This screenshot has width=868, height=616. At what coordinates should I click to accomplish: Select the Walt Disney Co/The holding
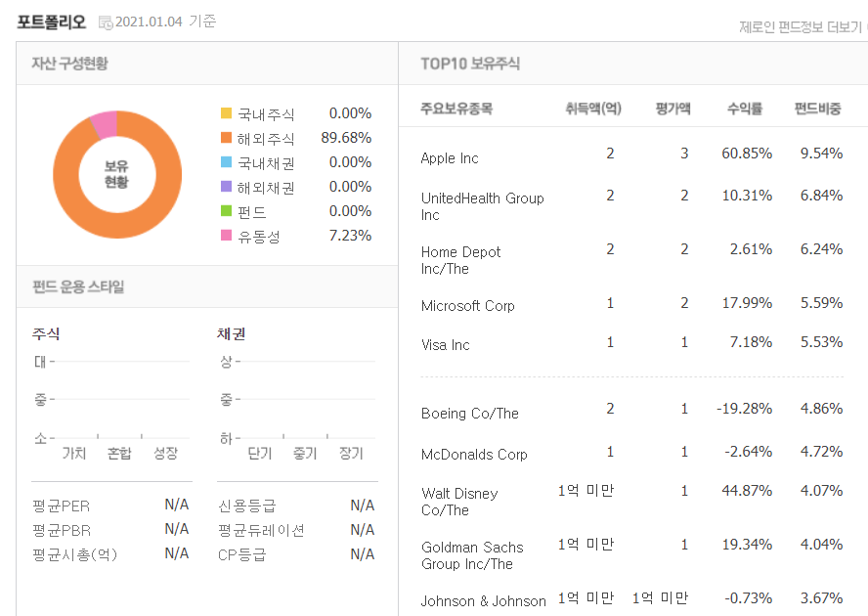(459, 502)
